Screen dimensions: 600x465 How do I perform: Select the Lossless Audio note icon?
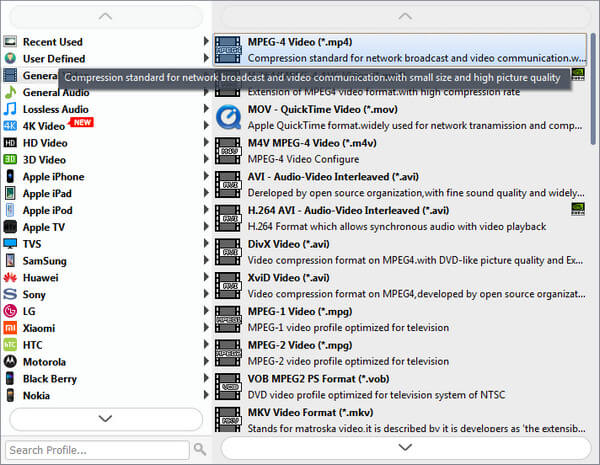[10, 109]
